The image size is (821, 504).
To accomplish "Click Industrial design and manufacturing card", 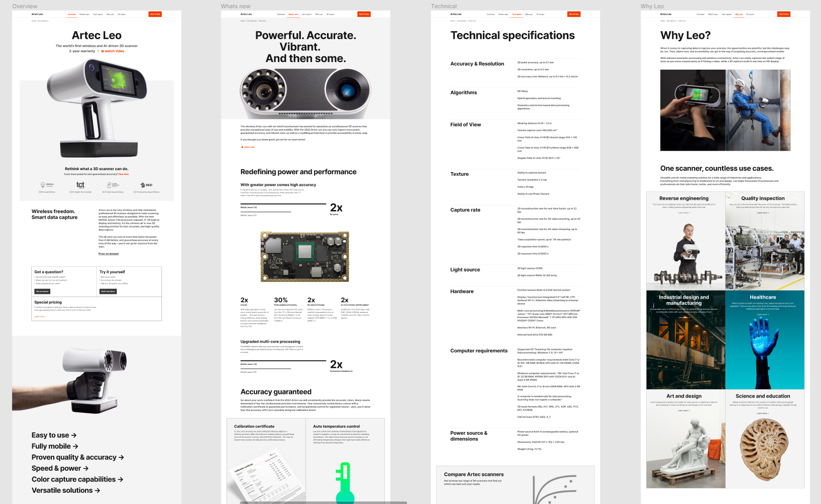I will (686, 340).
